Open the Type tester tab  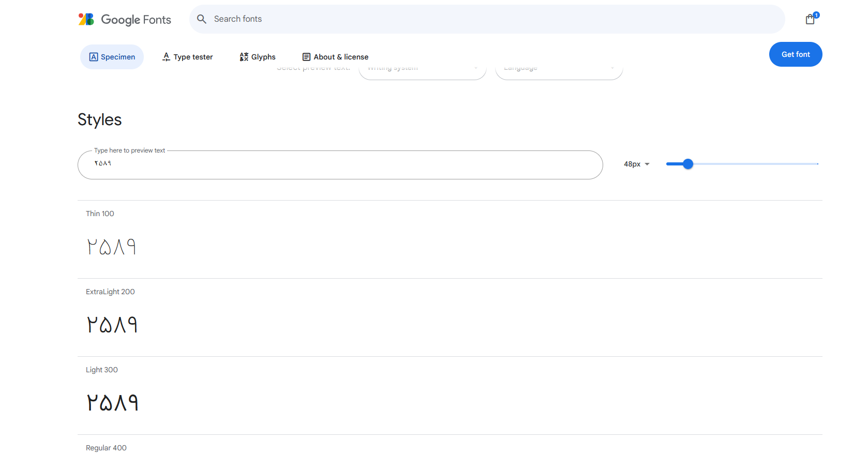click(x=187, y=57)
